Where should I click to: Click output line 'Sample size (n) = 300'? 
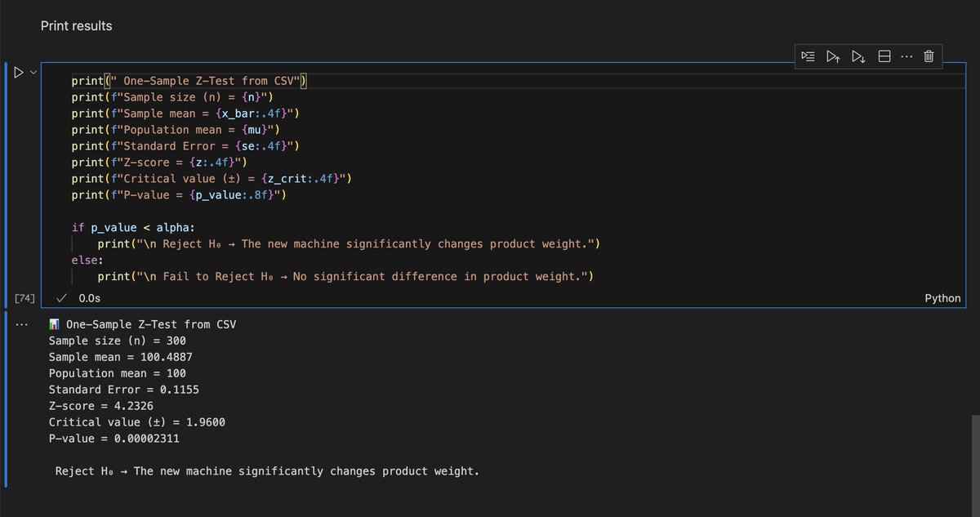[x=117, y=341]
